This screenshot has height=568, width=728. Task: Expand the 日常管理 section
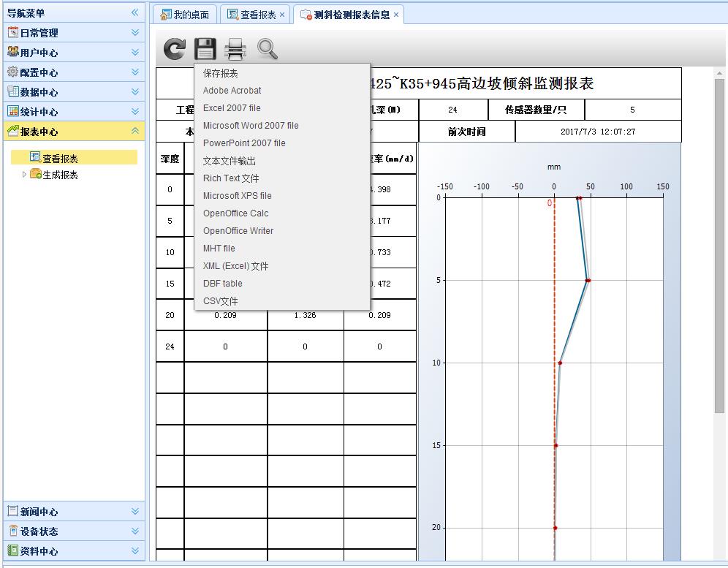pyautogui.click(x=134, y=33)
